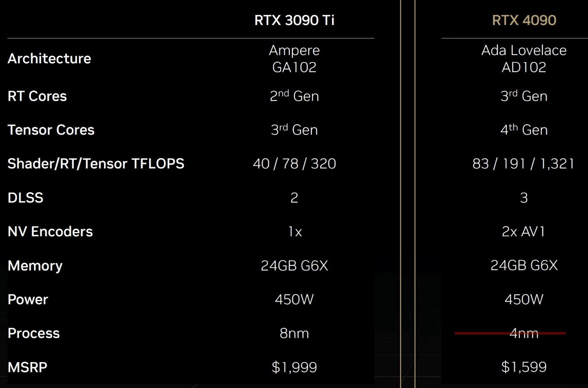The height and width of the screenshot is (388, 588).
Task: Click the RTX 4090 column header
Action: (524, 20)
